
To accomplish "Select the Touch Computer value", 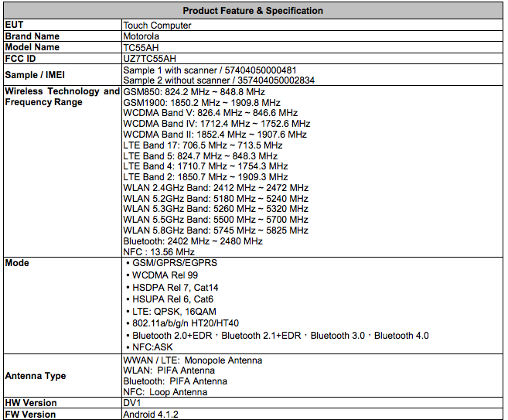I will [x=157, y=26].
